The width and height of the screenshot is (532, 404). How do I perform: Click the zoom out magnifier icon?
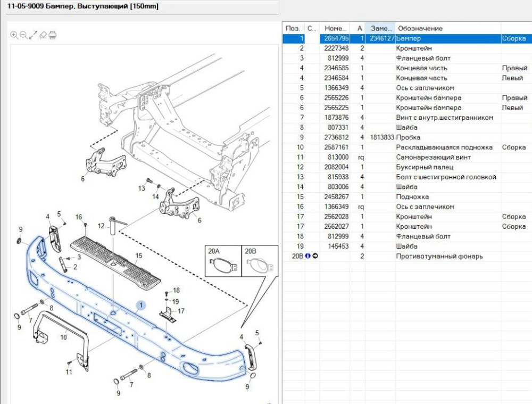[x=23, y=35]
